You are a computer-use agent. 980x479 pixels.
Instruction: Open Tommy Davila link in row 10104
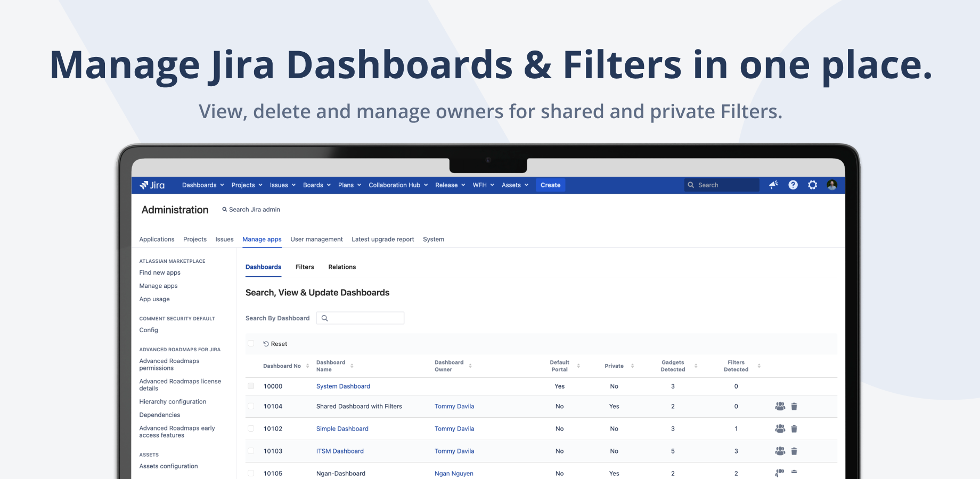(x=454, y=407)
